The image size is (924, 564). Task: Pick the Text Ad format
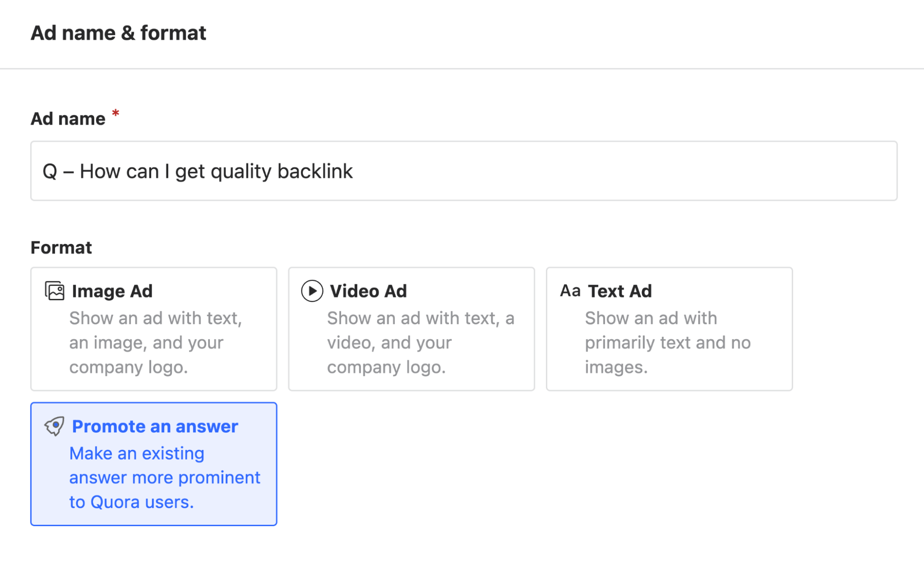point(669,329)
